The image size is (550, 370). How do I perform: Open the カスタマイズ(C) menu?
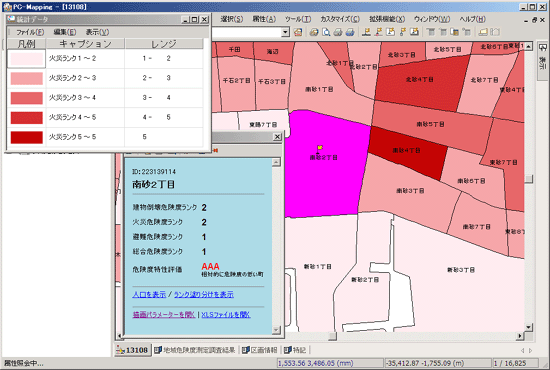click(x=340, y=19)
